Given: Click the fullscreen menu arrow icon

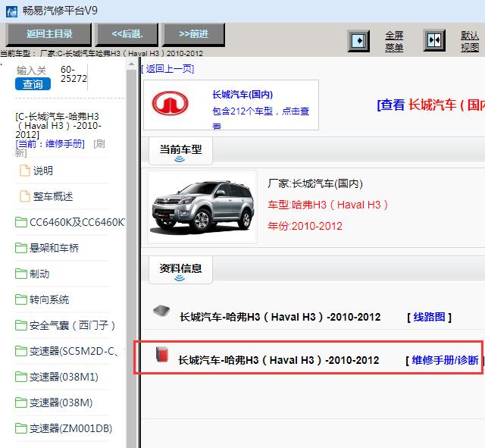Looking at the screenshot, I should click(358, 40).
